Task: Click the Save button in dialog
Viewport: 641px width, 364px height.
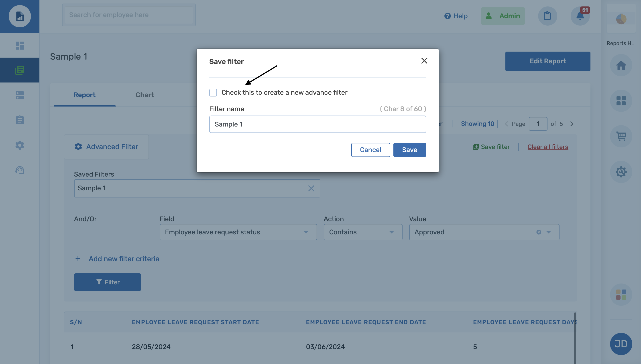Action: coord(409,150)
